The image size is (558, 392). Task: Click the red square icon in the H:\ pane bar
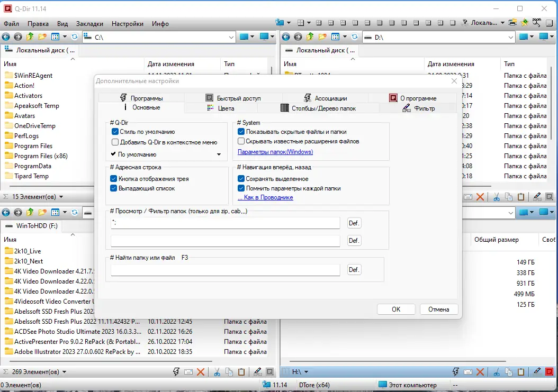click(550, 372)
